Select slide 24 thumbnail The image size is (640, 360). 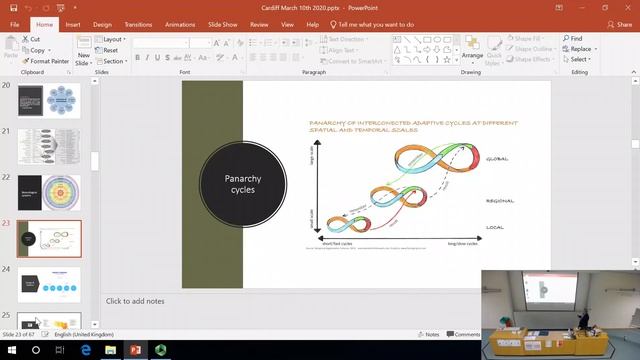coord(49,284)
